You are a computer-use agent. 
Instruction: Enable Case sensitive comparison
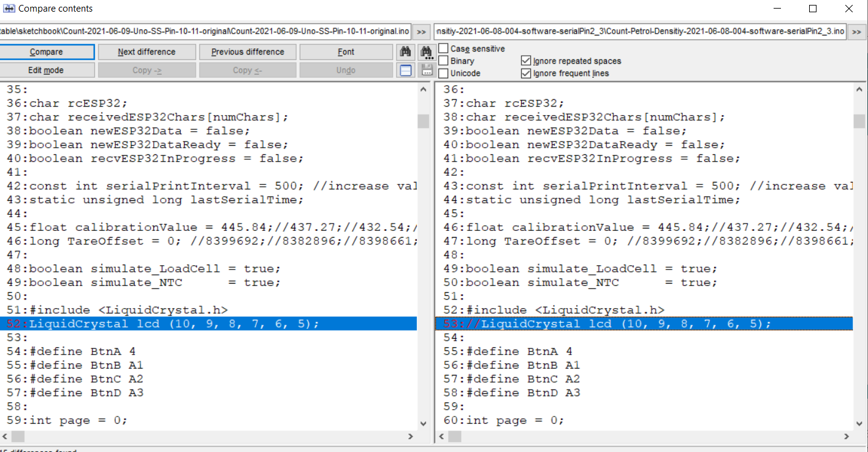pyautogui.click(x=443, y=48)
